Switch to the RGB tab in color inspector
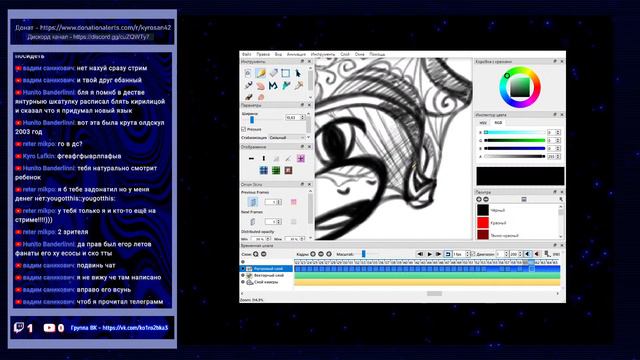This screenshot has width=640, height=360. (x=498, y=122)
